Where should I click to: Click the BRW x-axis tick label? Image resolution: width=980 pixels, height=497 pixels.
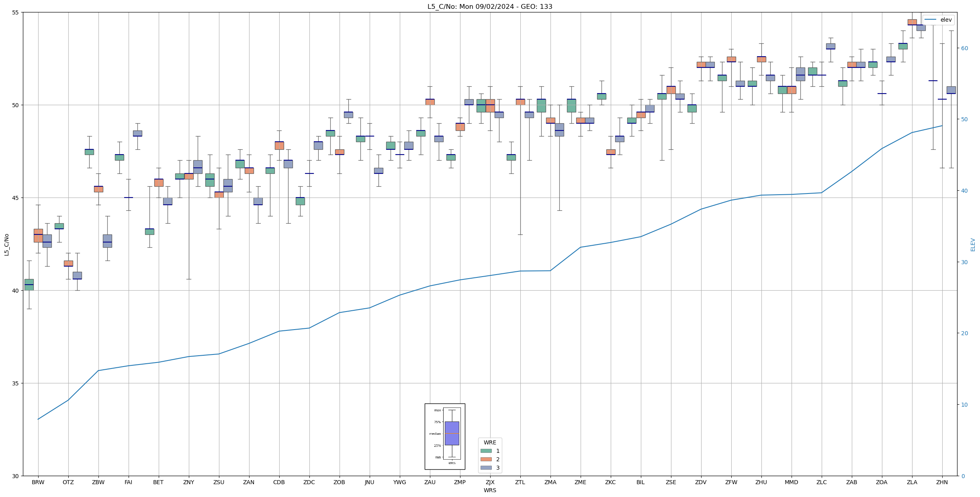pos(38,482)
